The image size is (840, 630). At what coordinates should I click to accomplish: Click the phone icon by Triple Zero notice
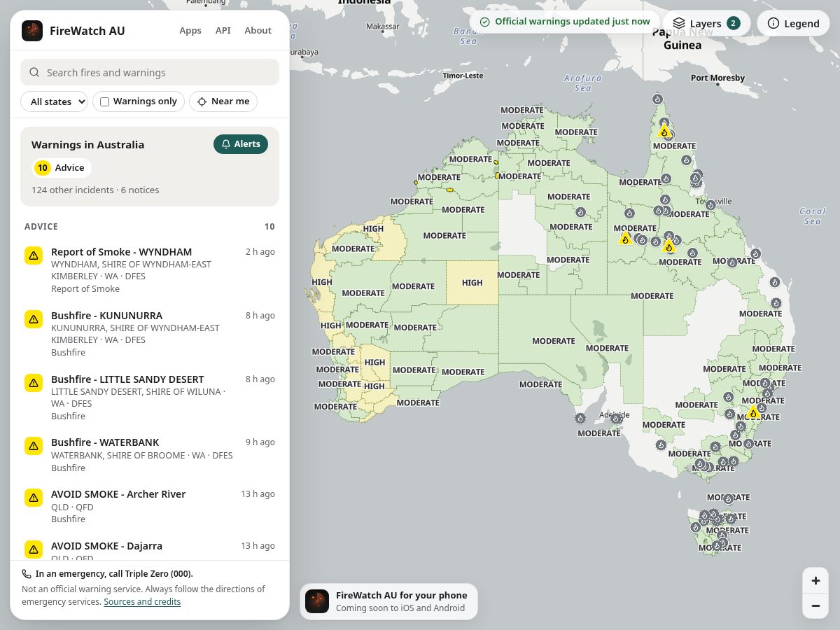(x=27, y=573)
